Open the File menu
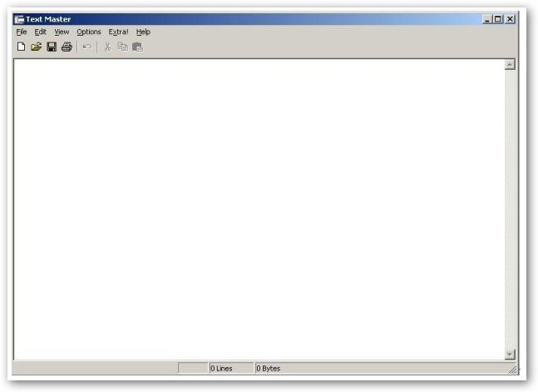 coord(22,32)
